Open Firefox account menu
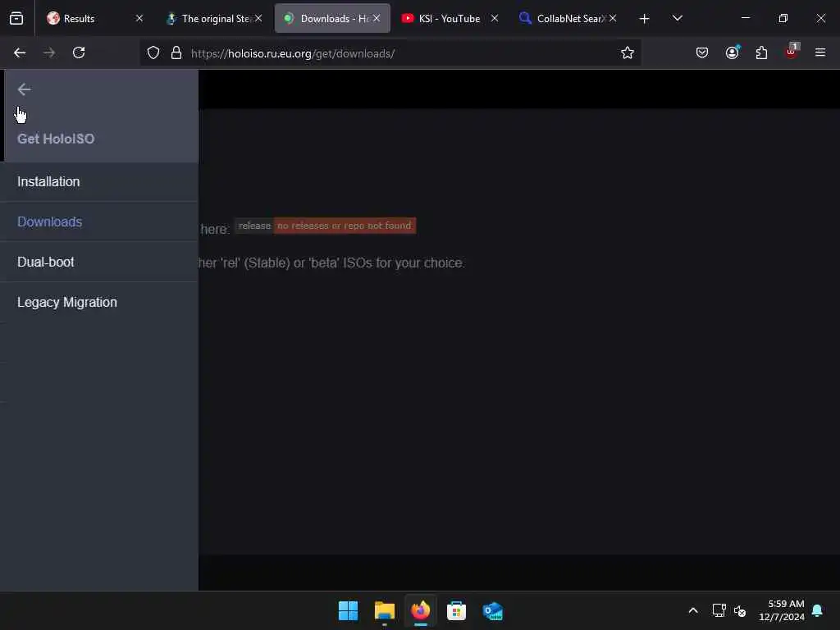Viewport: 840px width, 630px height. tap(732, 52)
